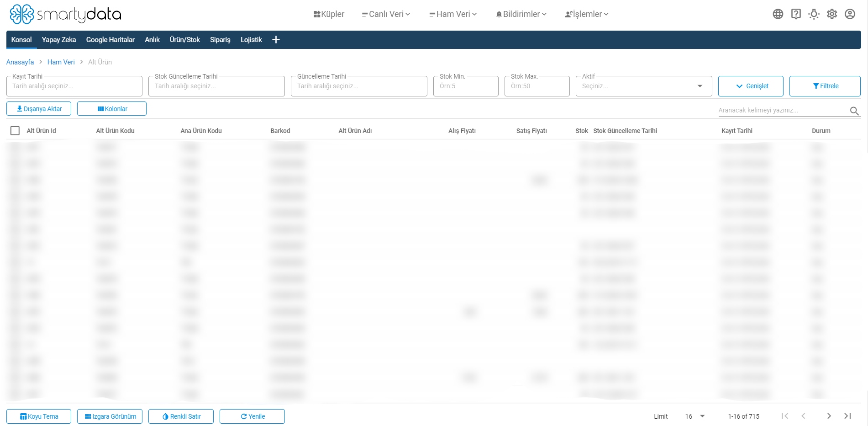Open the user account icon
868x426 pixels.
[850, 14]
